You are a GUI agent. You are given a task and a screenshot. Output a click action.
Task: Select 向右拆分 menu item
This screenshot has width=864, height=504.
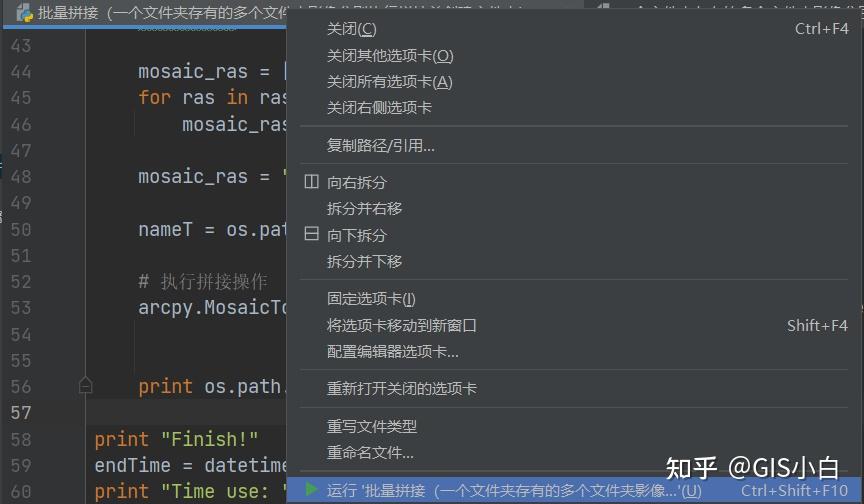574,182
